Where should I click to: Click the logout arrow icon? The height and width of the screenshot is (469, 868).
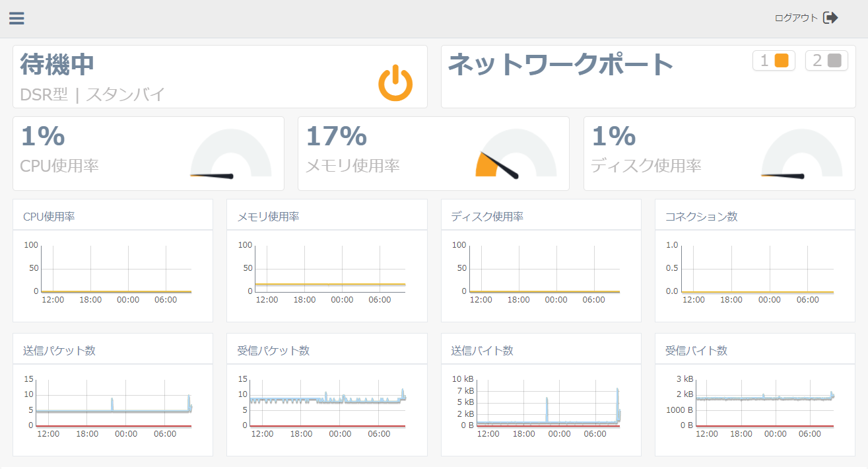[830, 18]
